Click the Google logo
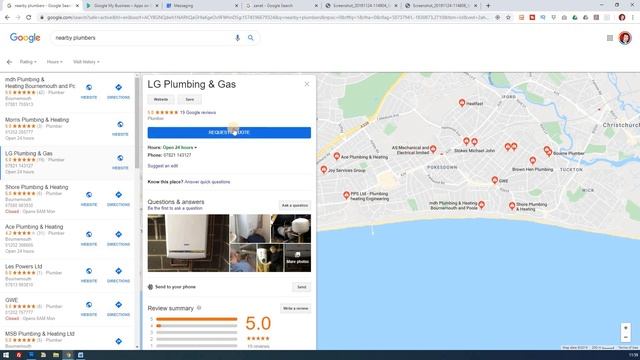640x360 pixels. [25, 38]
